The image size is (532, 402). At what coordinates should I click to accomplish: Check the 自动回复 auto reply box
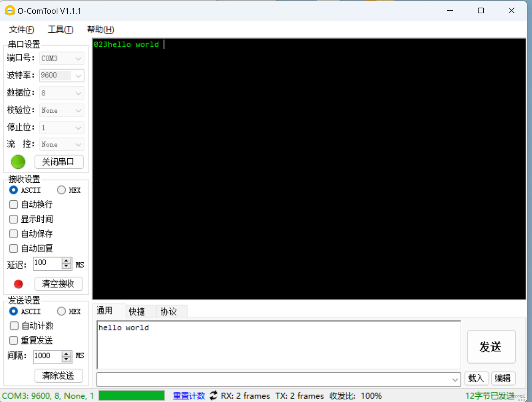tap(13, 248)
